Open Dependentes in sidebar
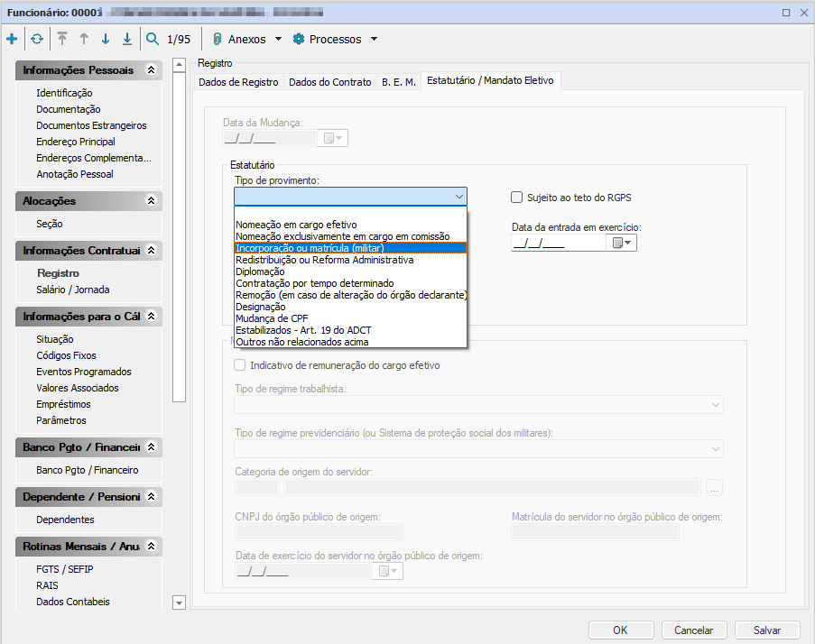This screenshot has width=815, height=644. pyautogui.click(x=66, y=520)
